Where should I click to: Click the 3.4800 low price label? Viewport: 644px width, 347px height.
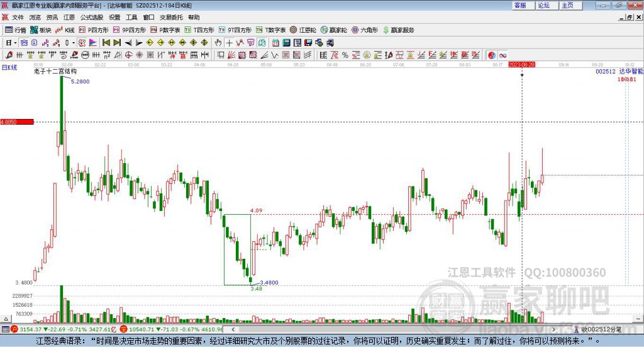point(269,283)
